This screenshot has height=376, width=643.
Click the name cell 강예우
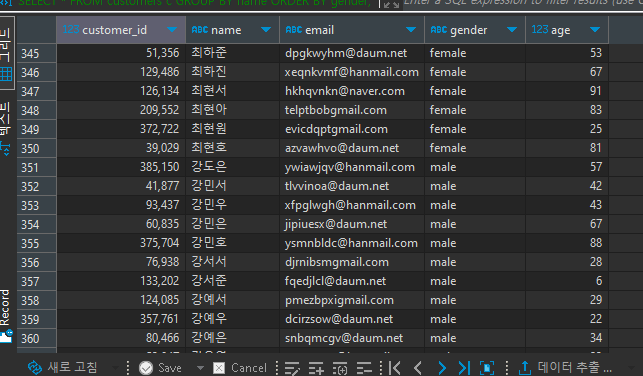[233, 319]
